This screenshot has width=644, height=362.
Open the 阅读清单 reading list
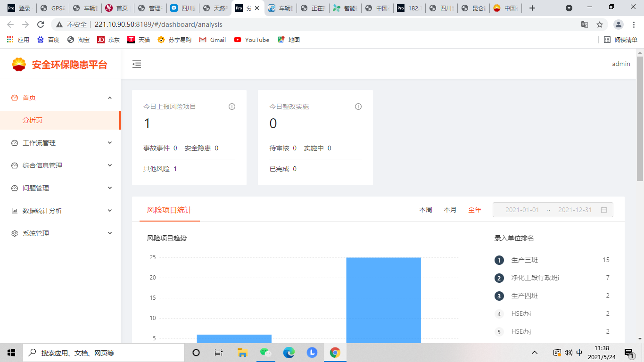point(620,40)
